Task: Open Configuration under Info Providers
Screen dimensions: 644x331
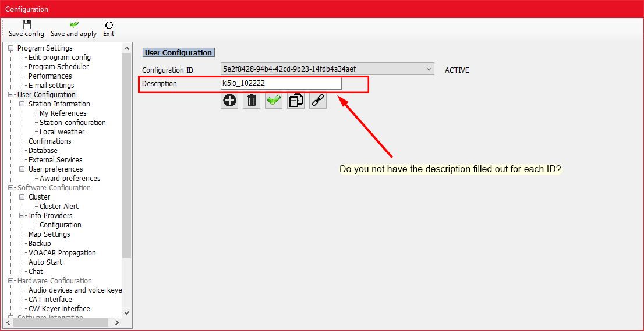Action: (61, 225)
